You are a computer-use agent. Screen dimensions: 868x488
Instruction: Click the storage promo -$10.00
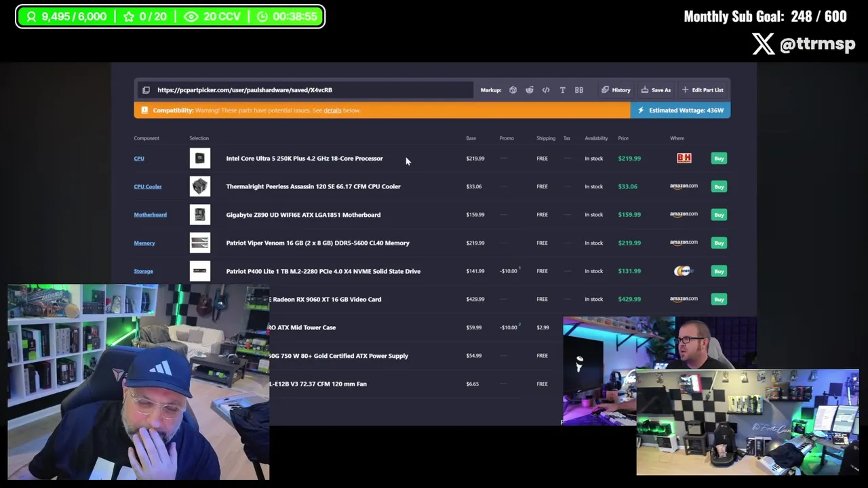(x=509, y=271)
